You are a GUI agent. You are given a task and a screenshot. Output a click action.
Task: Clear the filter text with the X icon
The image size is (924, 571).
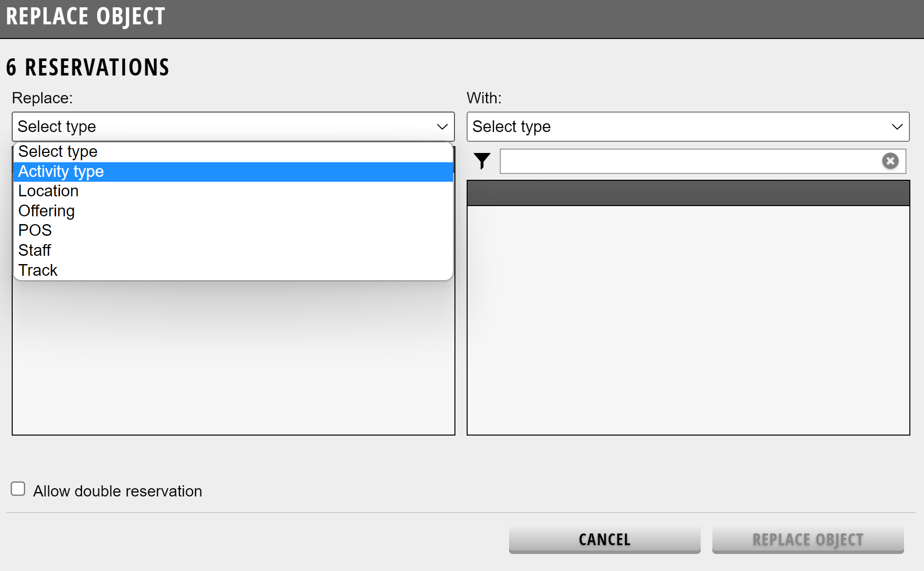pos(890,161)
